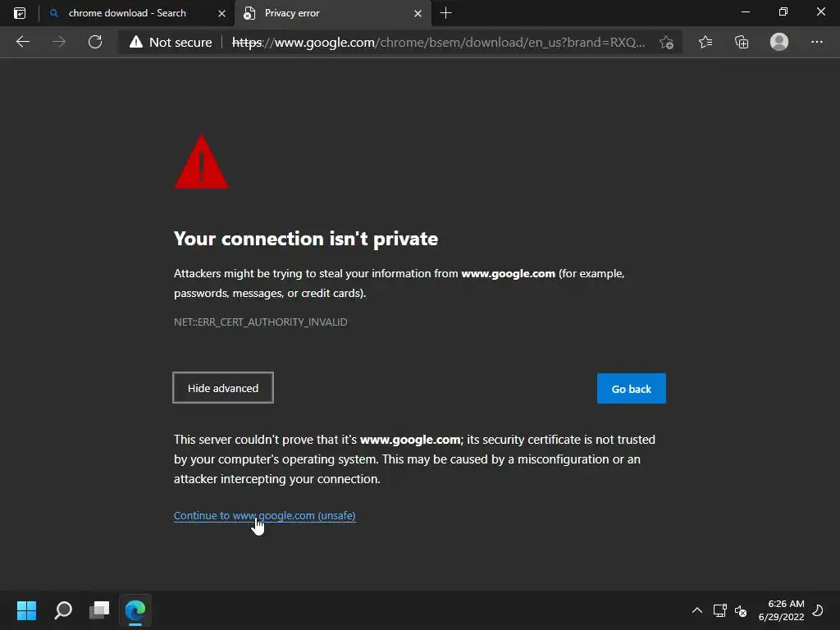Viewport: 840px width, 630px height.
Task: Open Windows taskbar search
Action: (63, 610)
